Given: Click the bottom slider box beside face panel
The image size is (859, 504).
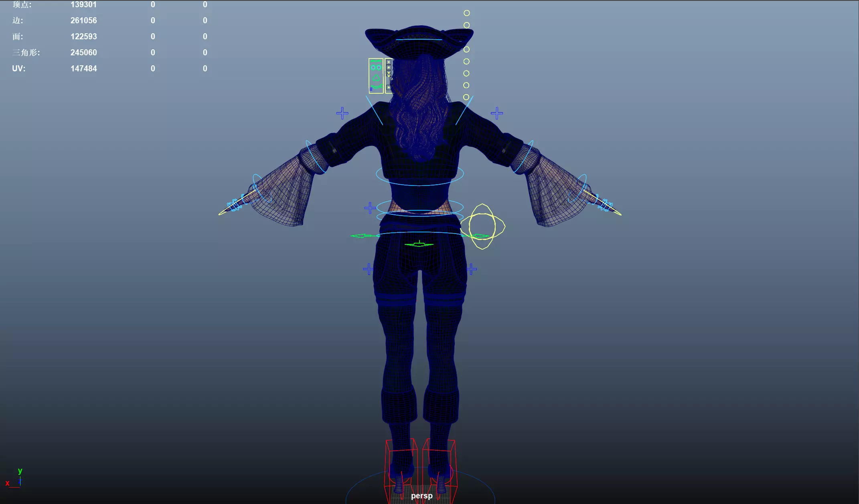Looking at the screenshot, I should click(x=389, y=87).
